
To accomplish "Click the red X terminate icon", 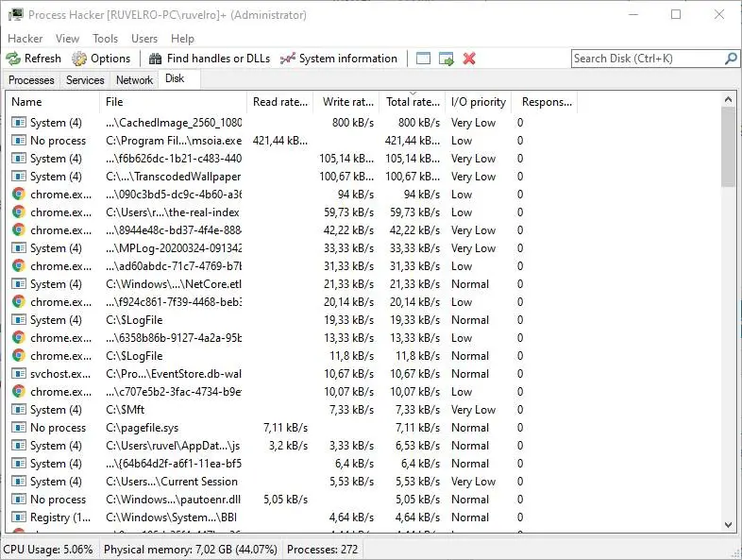I will click(x=469, y=59).
